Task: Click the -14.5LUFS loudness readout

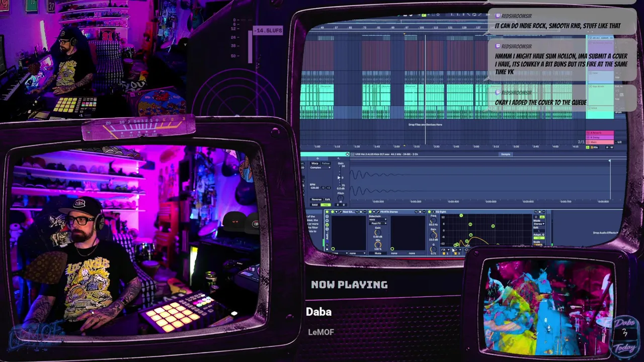Action: coord(268,31)
